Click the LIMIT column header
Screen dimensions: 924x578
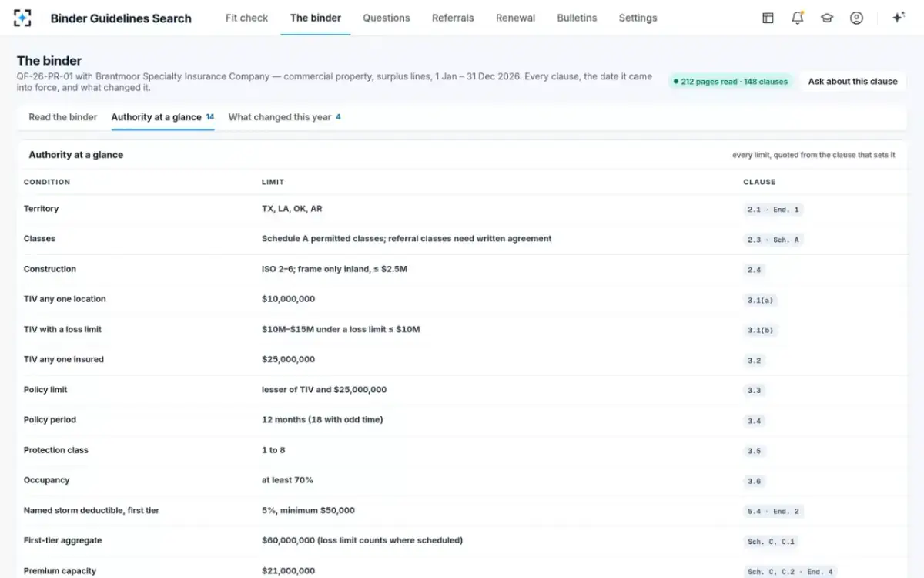(x=273, y=182)
